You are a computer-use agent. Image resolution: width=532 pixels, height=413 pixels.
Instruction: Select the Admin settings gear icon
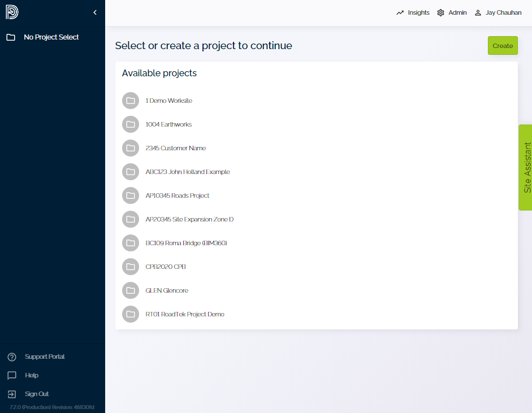(x=440, y=12)
